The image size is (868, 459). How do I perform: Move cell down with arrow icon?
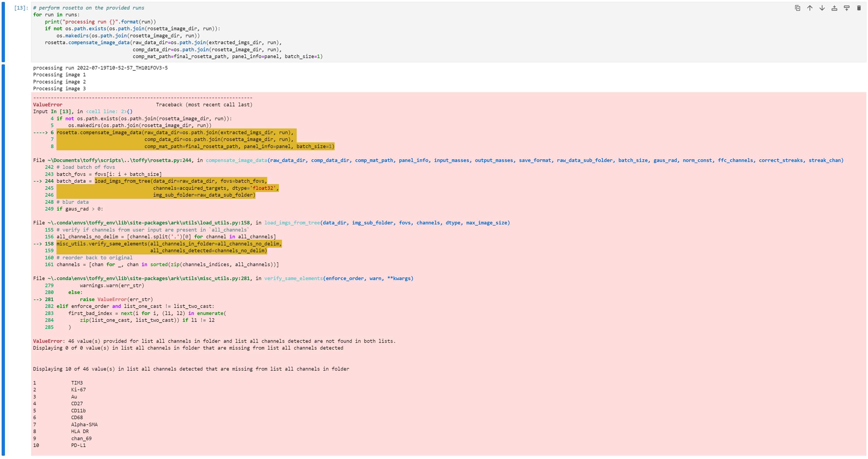pos(822,8)
